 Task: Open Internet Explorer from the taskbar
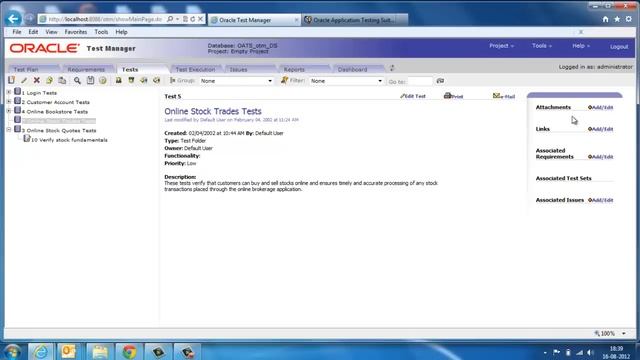tap(40, 351)
